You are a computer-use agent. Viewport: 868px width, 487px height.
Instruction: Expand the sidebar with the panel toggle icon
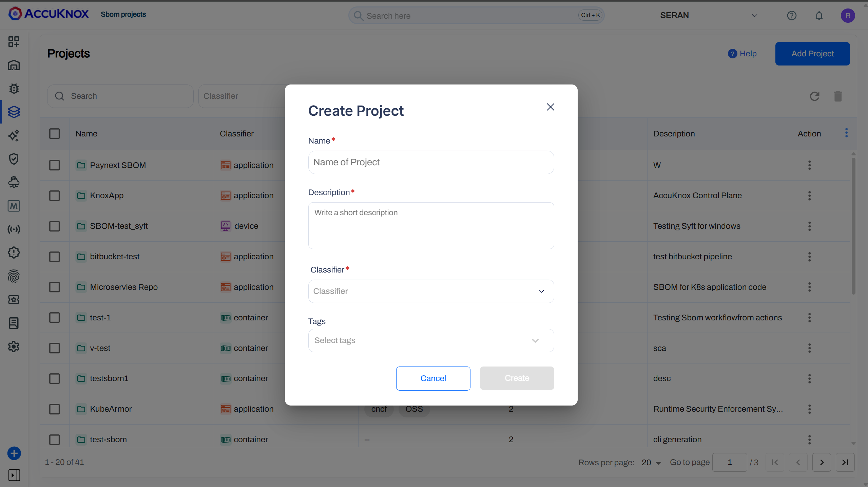14,475
